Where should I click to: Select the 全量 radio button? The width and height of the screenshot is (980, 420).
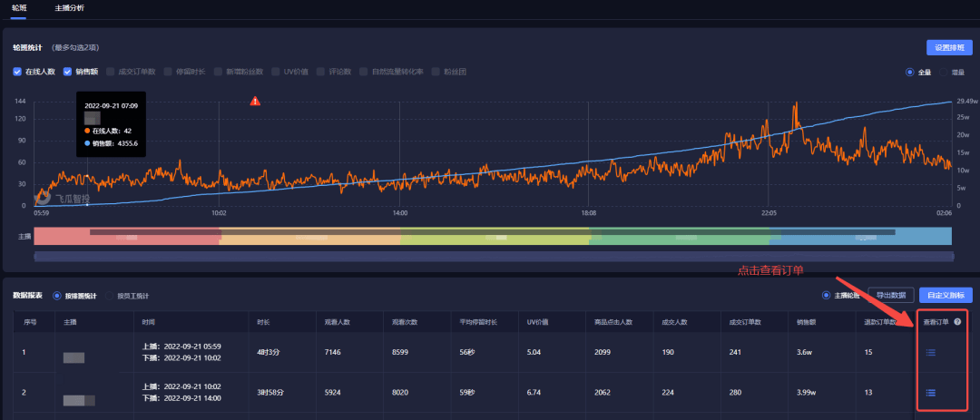(910, 72)
